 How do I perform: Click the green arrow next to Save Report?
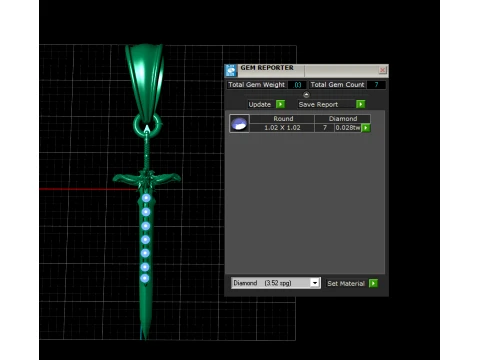point(360,104)
